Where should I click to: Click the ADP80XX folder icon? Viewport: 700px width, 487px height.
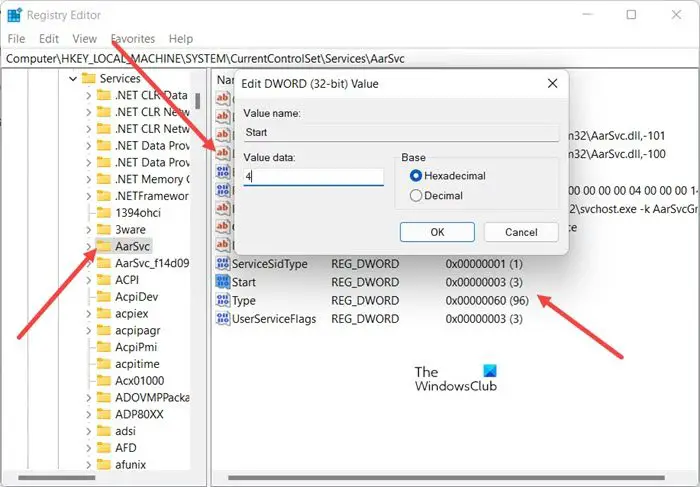coord(104,414)
